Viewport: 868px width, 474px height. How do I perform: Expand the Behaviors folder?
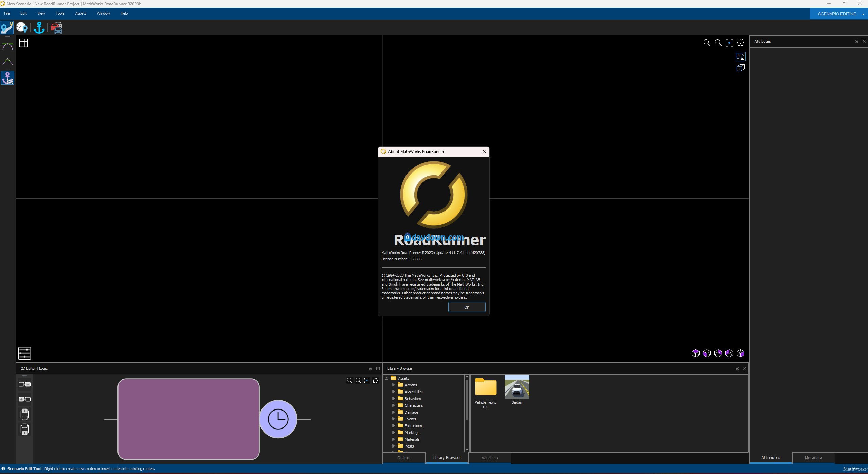point(393,398)
